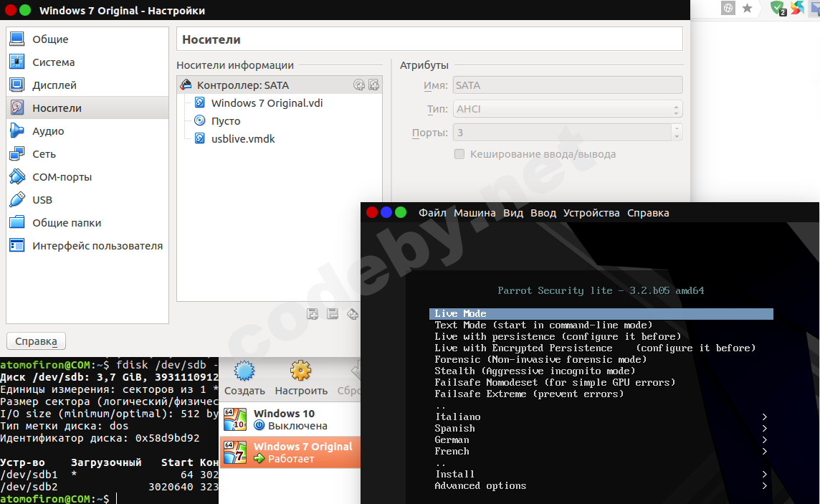Open the Устройства menu

coord(591,213)
